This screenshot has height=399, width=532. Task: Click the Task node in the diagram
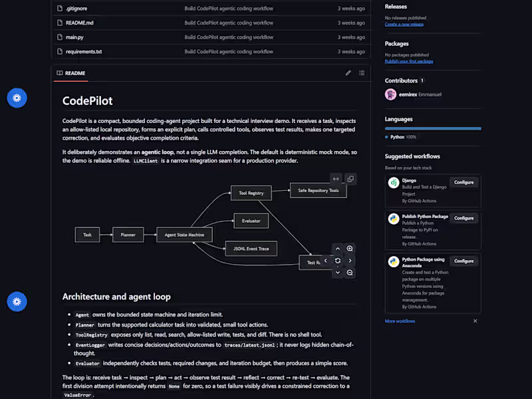tap(88, 235)
